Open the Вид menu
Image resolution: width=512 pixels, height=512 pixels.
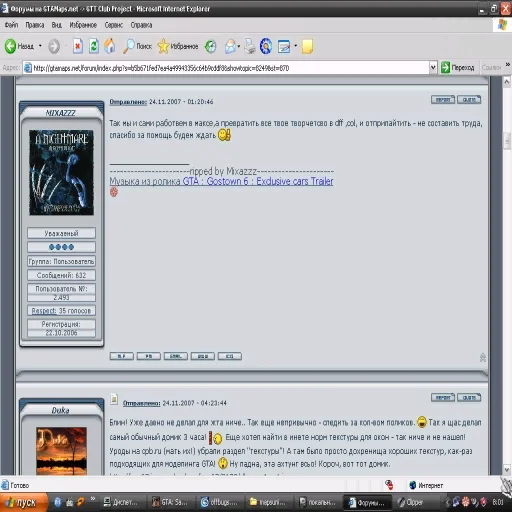[56, 25]
